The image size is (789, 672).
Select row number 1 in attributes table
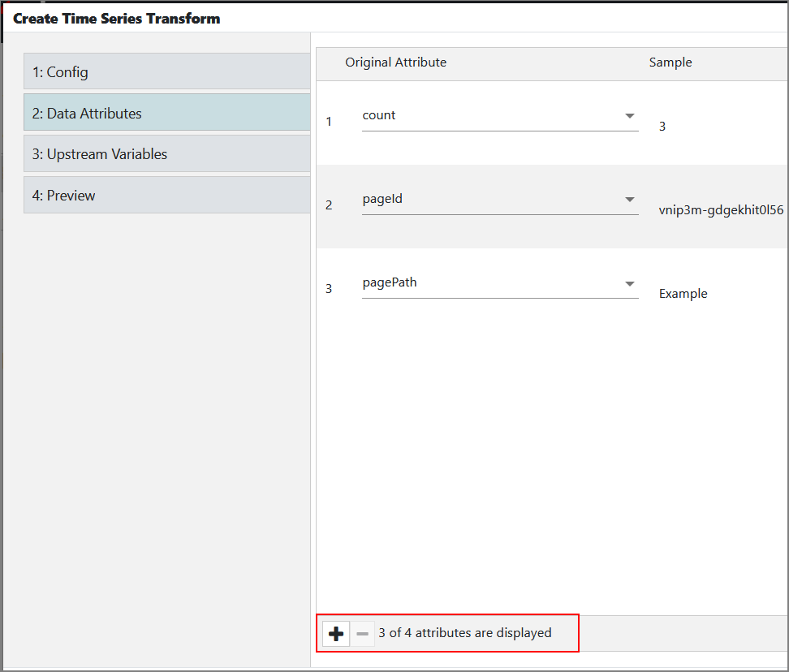pyautogui.click(x=329, y=122)
